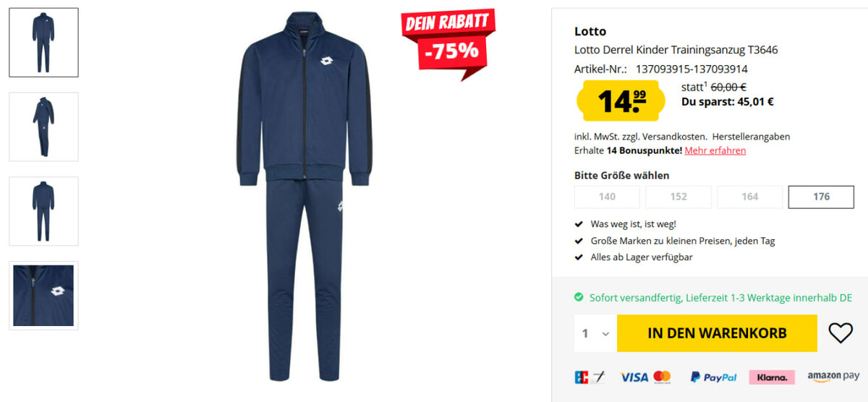Viewport: 868px width, 402px height.
Task: View the back view tracksuit thumbnail
Action: (43, 211)
